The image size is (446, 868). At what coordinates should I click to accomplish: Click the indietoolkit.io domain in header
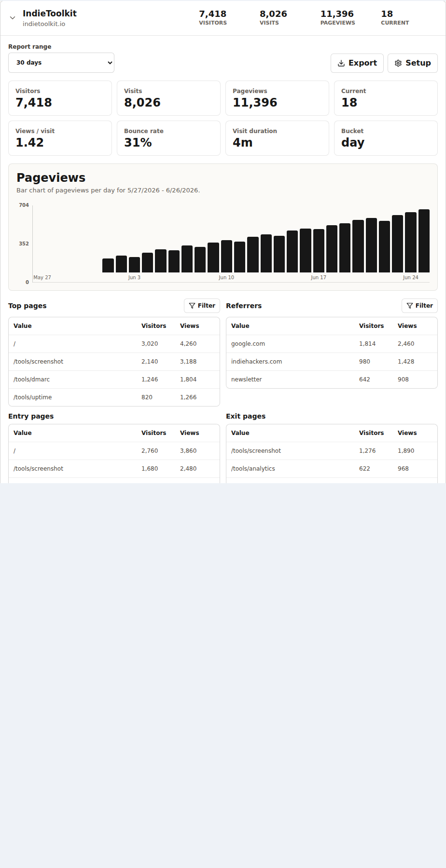44,24
